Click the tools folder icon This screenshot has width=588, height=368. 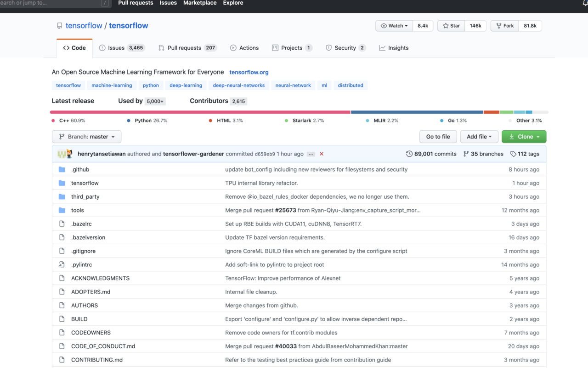tap(62, 210)
